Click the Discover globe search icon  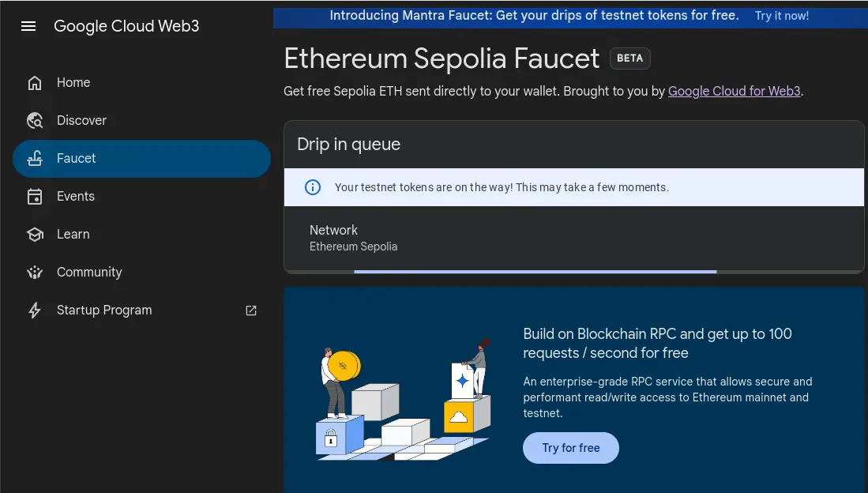35,120
